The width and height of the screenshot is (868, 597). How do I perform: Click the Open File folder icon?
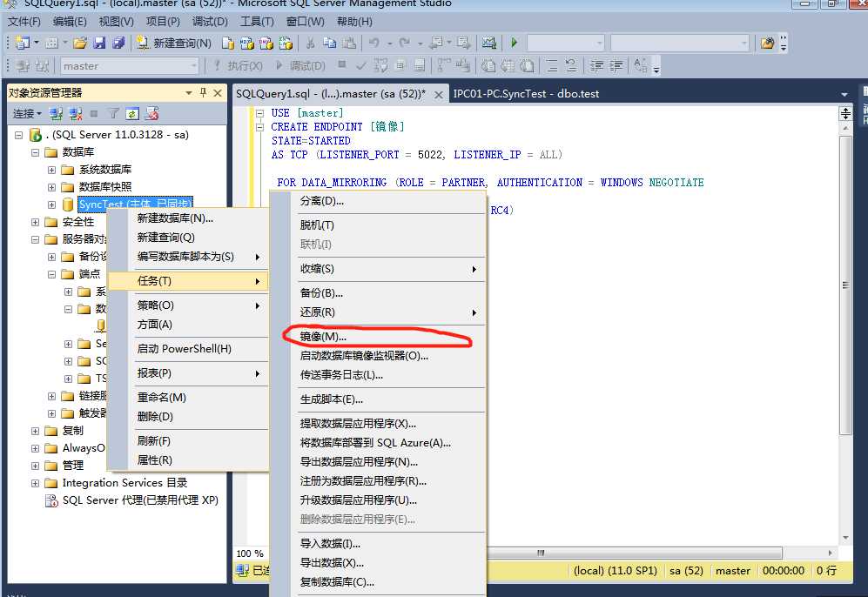[80, 43]
